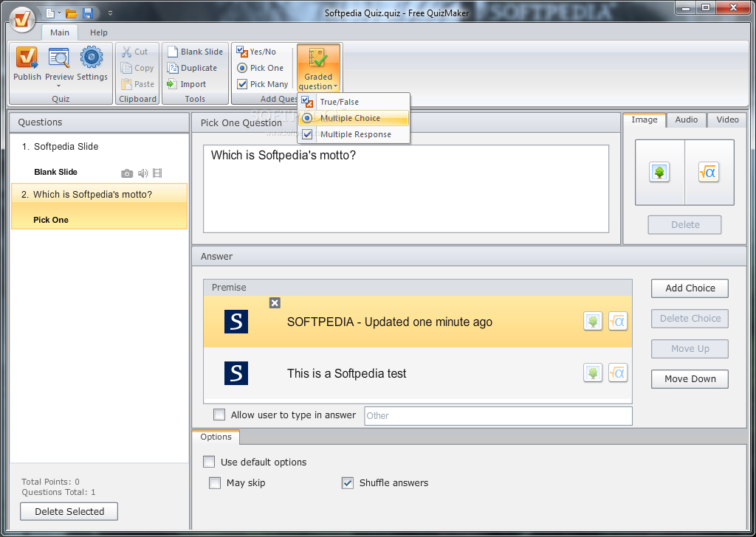This screenshot has height=537, width=756.
Task: Import questions using Import tool
Action: [x=187, y=84]
